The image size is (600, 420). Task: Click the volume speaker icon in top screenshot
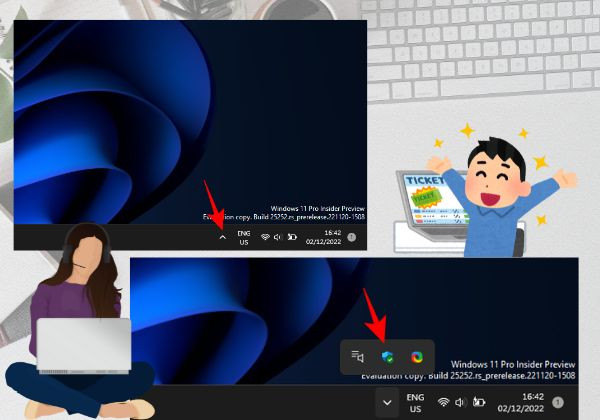(278, 237)
